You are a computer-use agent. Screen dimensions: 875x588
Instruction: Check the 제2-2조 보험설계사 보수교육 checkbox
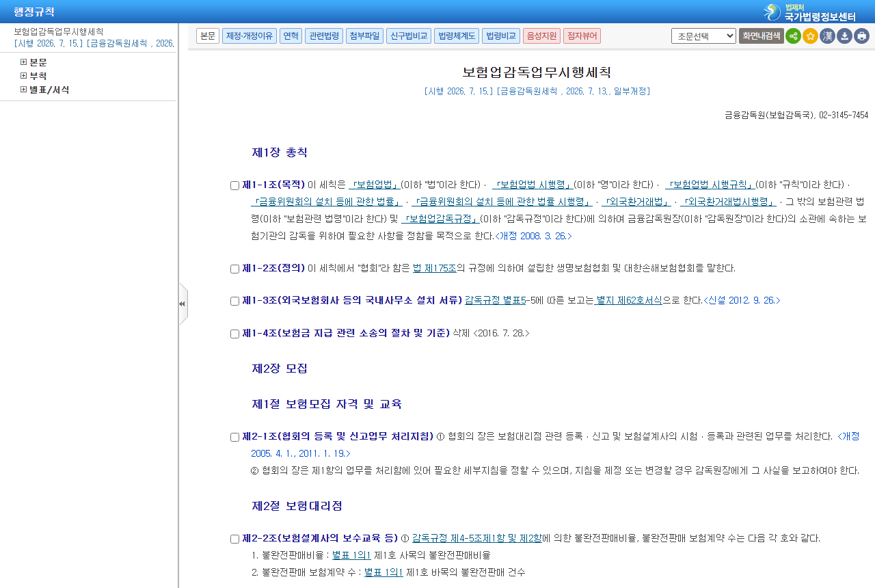click(x=234, y=539)
